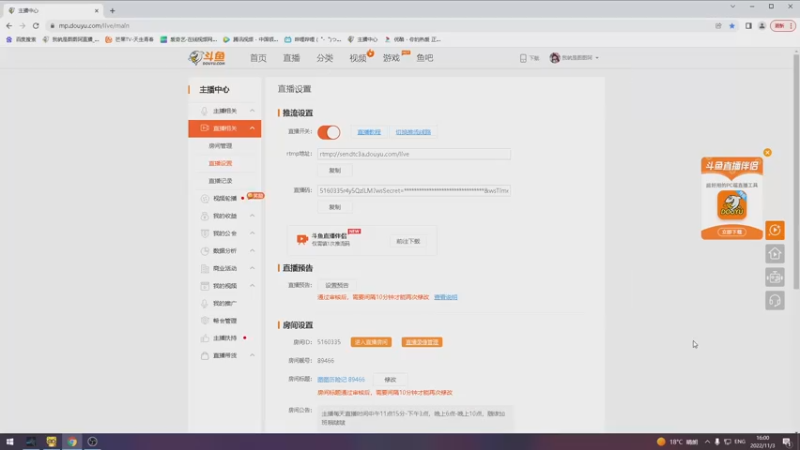Open 首页 in top navigation

(258, 58)
